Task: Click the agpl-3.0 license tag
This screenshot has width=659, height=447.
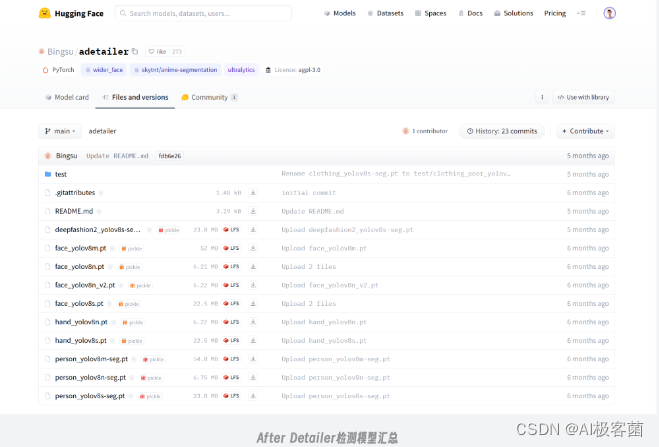Action: pos(293,70)
